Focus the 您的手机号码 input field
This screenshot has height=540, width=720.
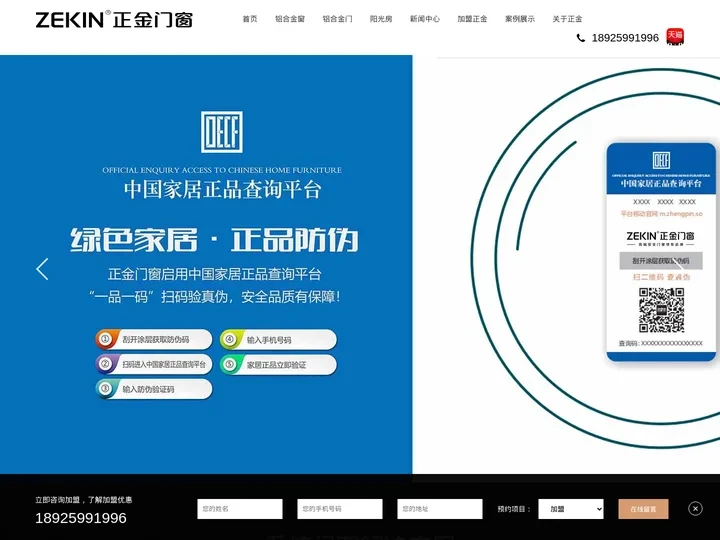[x=340, y=509]
